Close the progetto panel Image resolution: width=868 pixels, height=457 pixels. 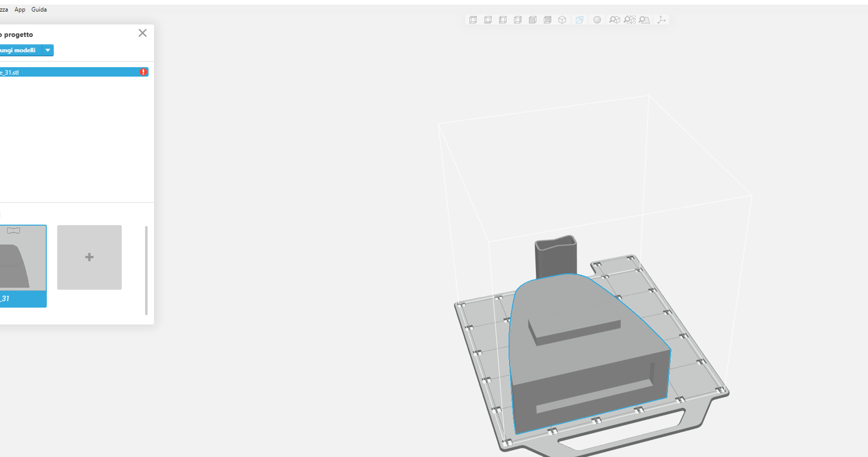point(143,33)
